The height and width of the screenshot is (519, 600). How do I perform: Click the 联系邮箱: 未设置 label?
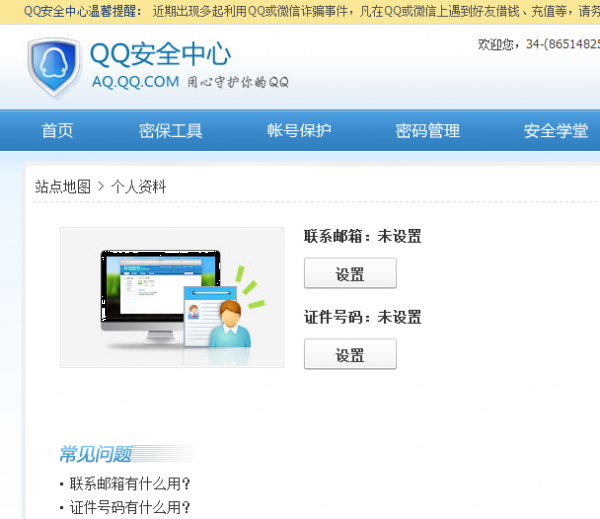pyautogui.click(x=363, y=236)
